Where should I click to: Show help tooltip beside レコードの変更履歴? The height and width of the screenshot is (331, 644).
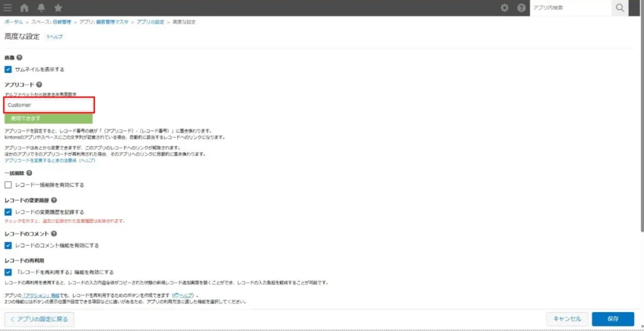[x=54, y=200]
